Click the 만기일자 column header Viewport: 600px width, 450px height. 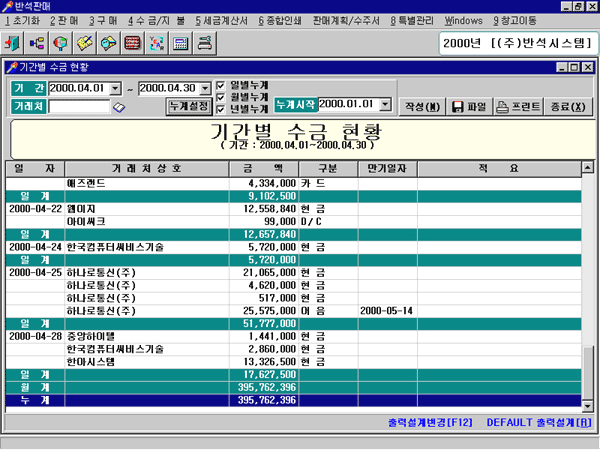click(387, 169)
